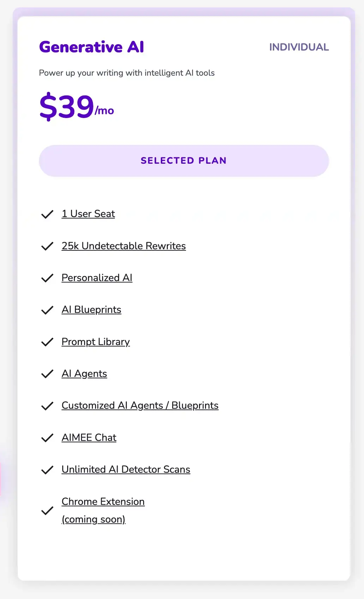The image size is (364, 599).
Task: Click the checkmark next to Chrome Extension
Action: (x=47, y=511)
